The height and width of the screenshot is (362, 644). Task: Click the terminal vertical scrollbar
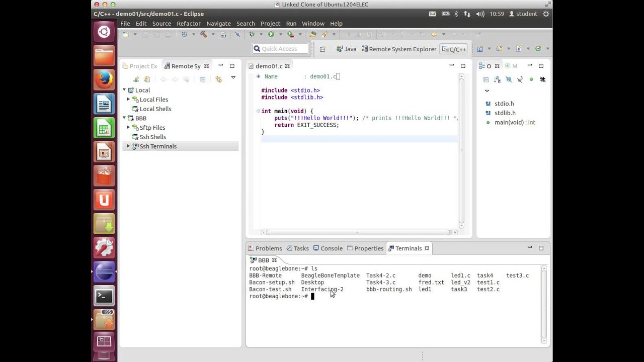pos(543,303)
